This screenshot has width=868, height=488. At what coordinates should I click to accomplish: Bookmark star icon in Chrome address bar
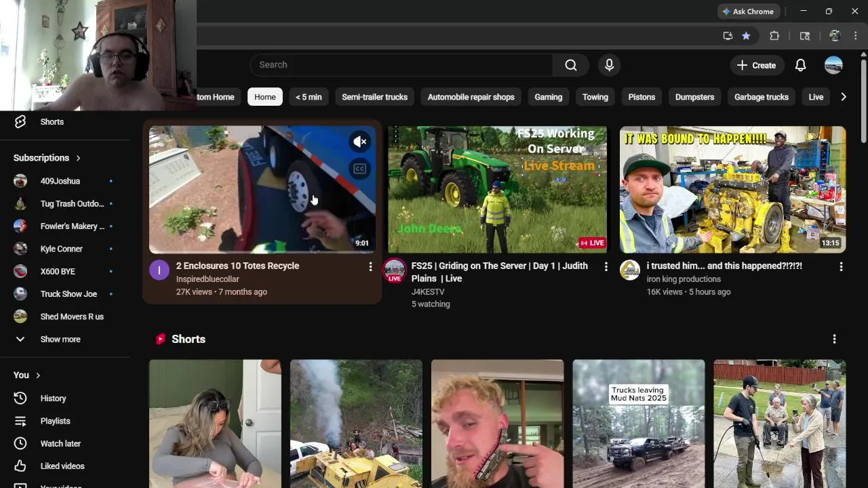pyautogui.click(x=746, y=36)
